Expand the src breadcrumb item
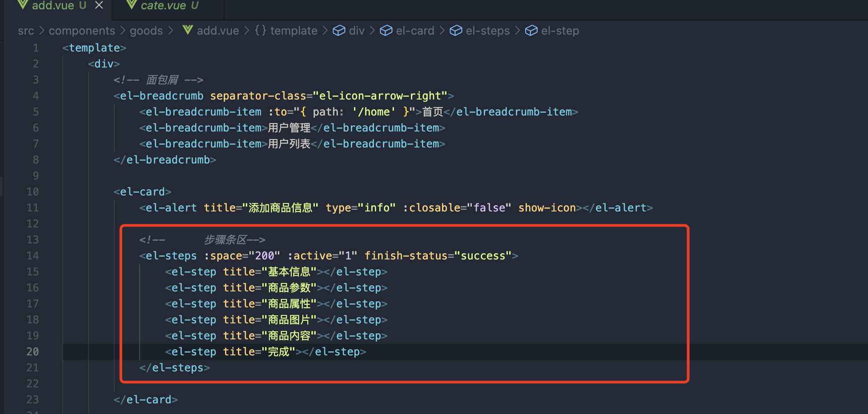Screen dimensions: 868x414 tap(26, 31)
